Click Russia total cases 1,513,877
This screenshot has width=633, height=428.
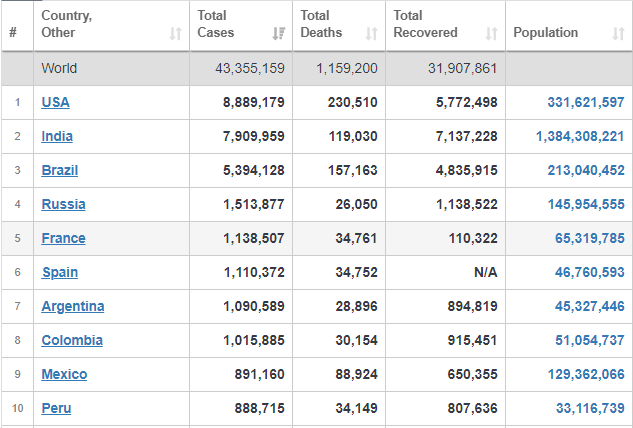point(254,204)
